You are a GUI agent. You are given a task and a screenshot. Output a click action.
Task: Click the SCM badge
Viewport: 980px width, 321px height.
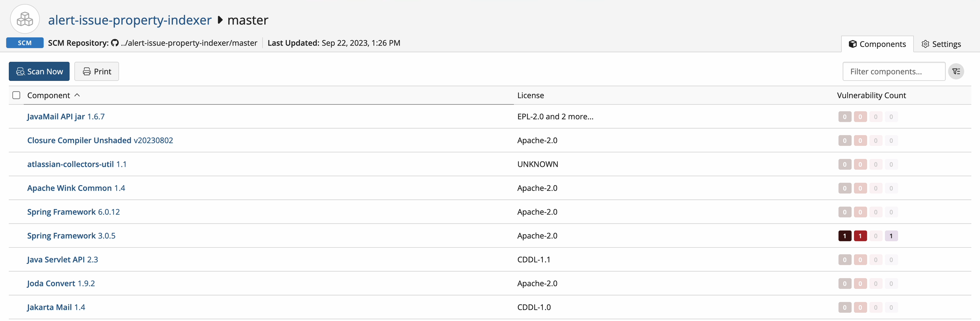[25, 43]
